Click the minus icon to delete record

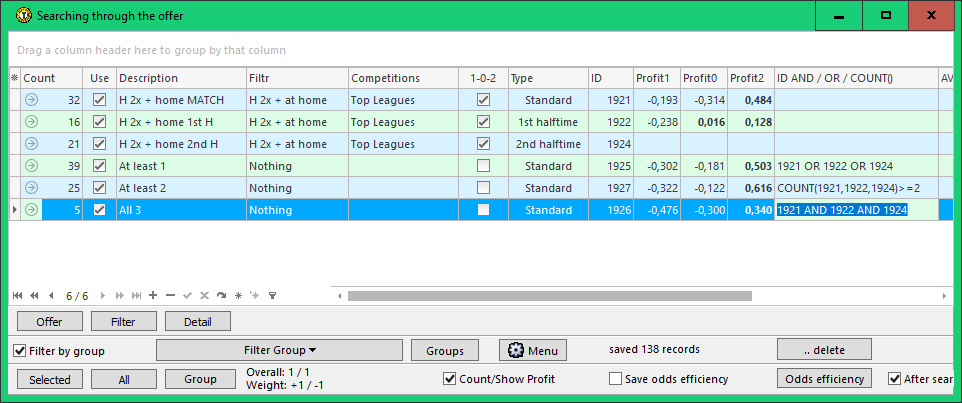tap(170, 296)
